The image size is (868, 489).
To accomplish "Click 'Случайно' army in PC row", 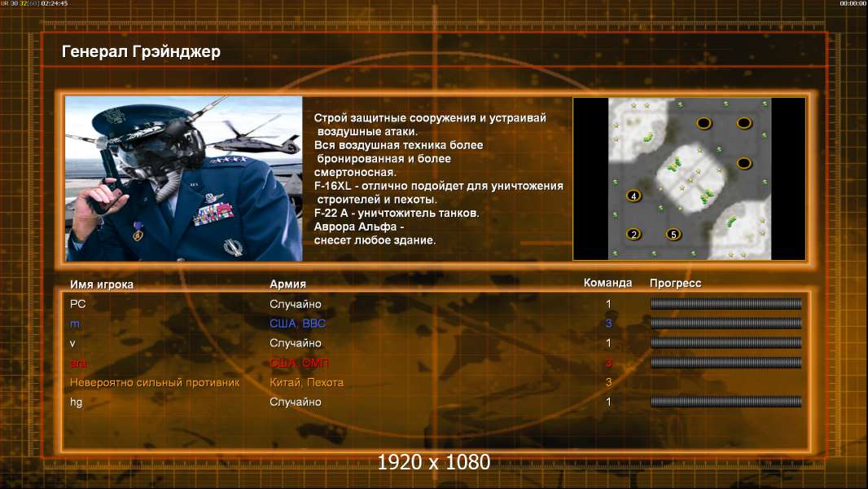I will (x=295, y=304).
